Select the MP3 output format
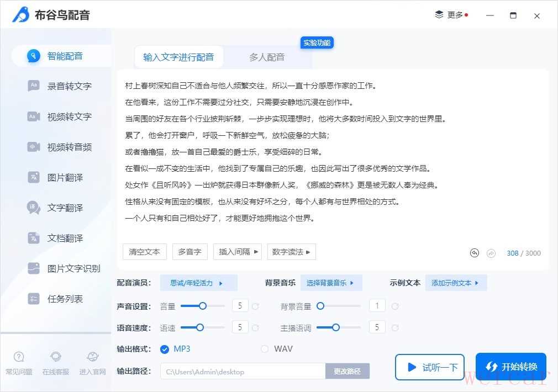 point(165,349)
